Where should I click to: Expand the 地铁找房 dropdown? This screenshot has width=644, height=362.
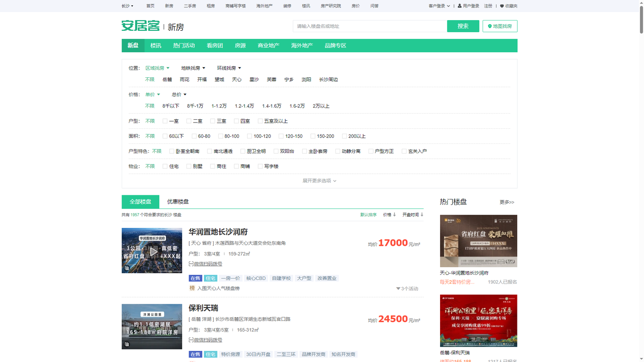point(193,68)
